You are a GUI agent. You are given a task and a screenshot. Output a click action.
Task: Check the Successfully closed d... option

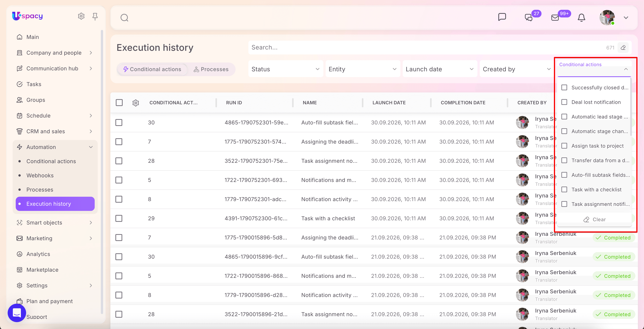(x=564, y=87)
